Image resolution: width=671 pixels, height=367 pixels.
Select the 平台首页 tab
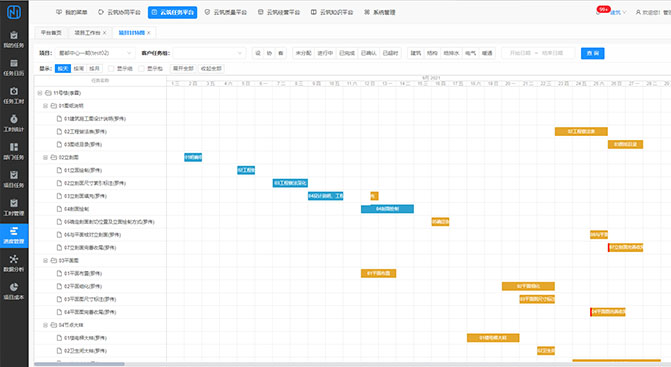point(51,33)
